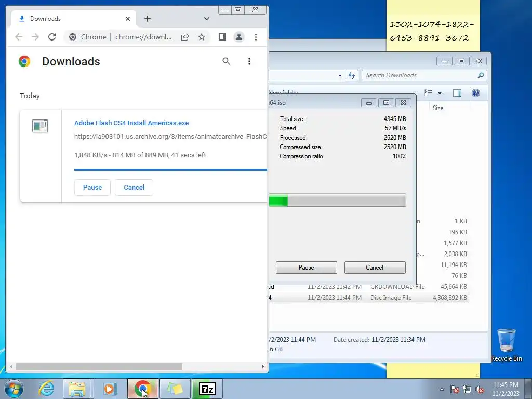Open Action Center flag icon
532x399 pixels.
(454, 389)
